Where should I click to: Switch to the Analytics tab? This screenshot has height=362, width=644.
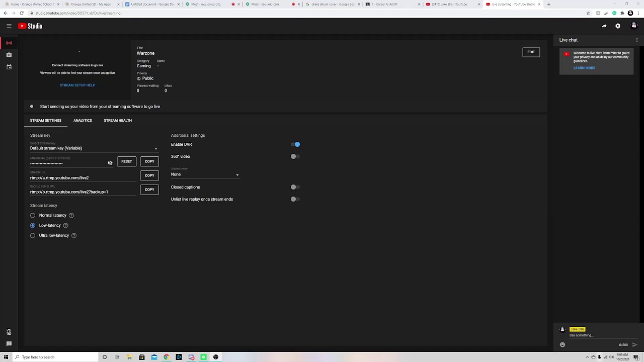[83, 121]
